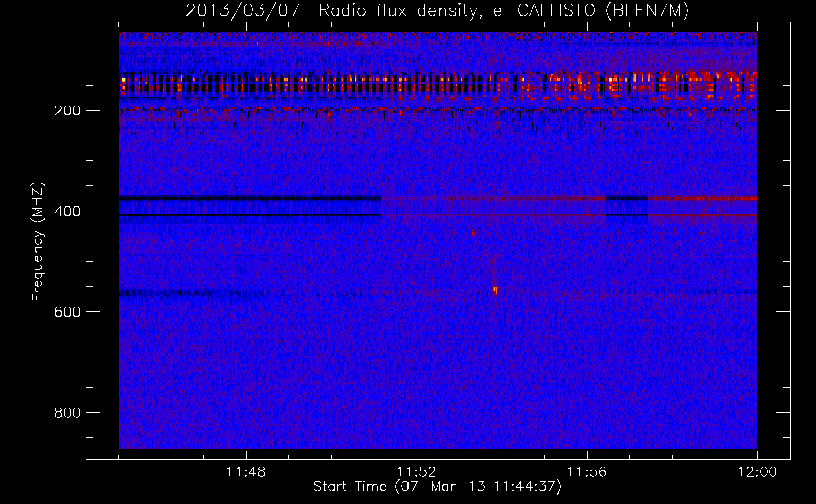Click the 11:56 time tick label

(587, 472)
